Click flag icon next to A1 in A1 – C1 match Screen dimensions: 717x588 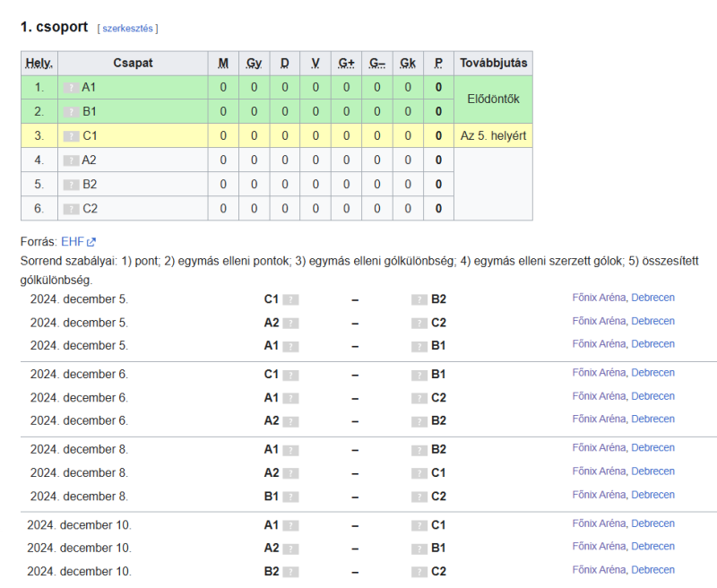point(290,526)
